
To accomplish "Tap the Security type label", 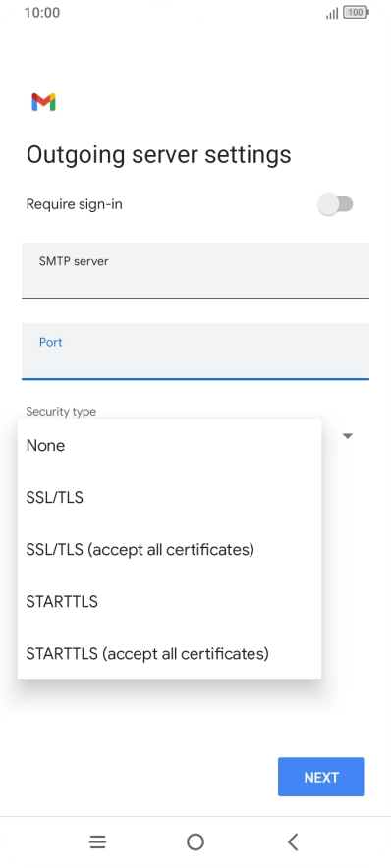I will (x=61, y=412).
